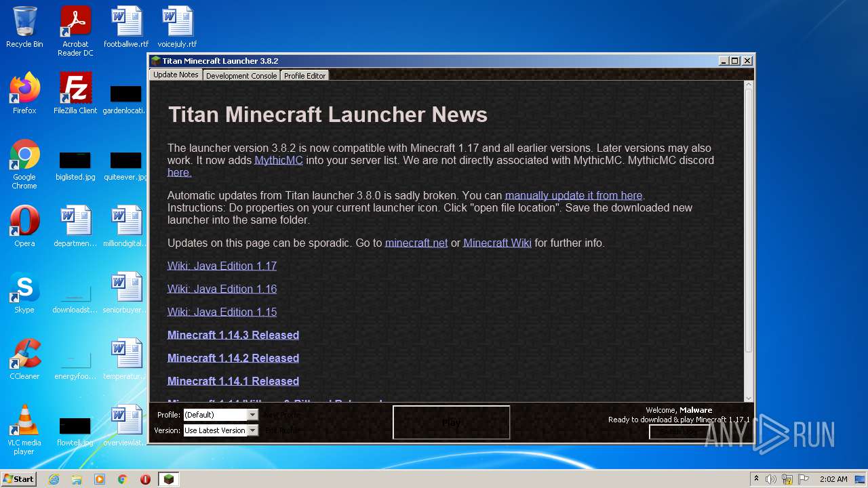Image resolution: width=868 pixels, height=488 pixels.
Task: Show hidden system tray icons
Action: (756, 479)
